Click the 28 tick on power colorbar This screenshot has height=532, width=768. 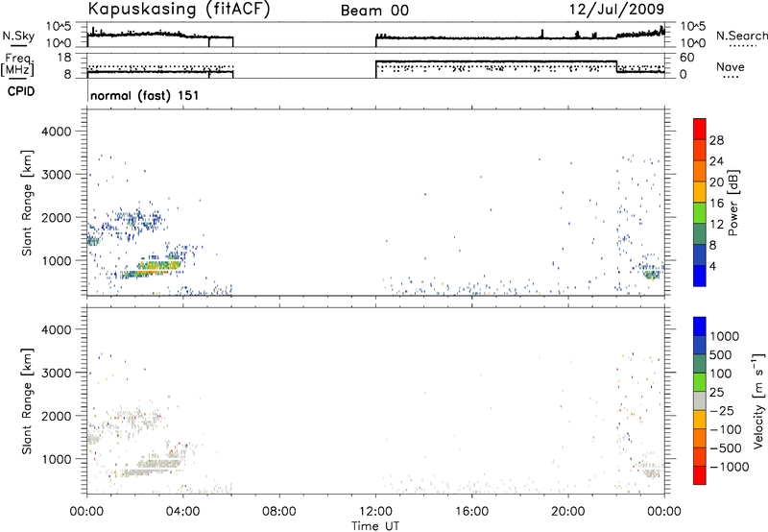click(716, 140)
